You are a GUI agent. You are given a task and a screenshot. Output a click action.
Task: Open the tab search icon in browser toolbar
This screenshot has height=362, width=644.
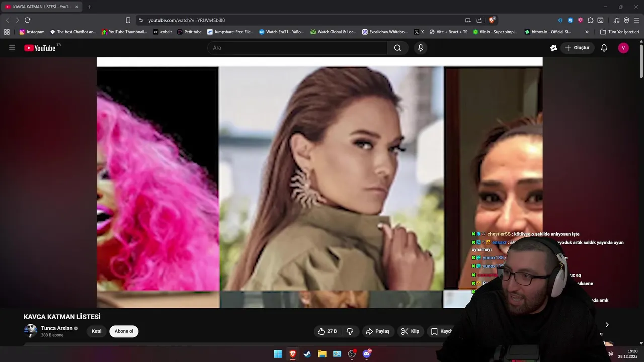pos(600,20)
